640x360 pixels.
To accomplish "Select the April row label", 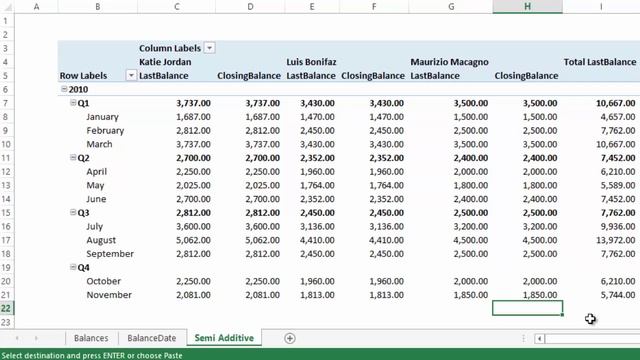I will pos(96,171).
